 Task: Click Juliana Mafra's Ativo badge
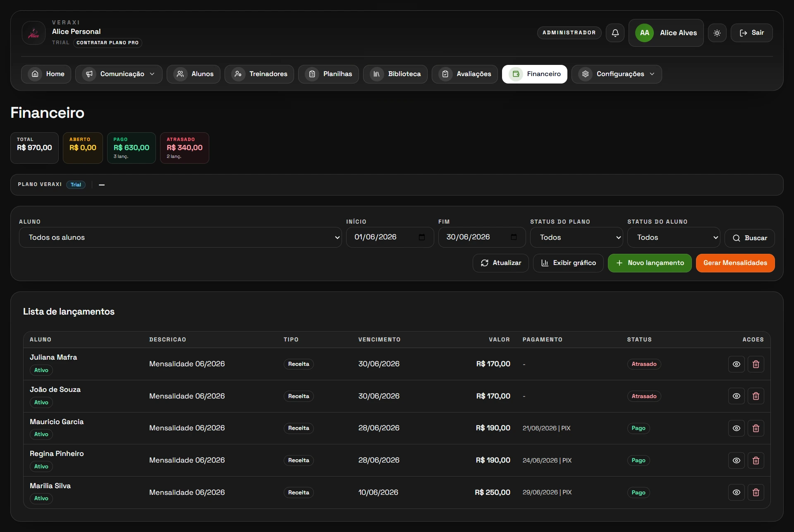point(41,370)
